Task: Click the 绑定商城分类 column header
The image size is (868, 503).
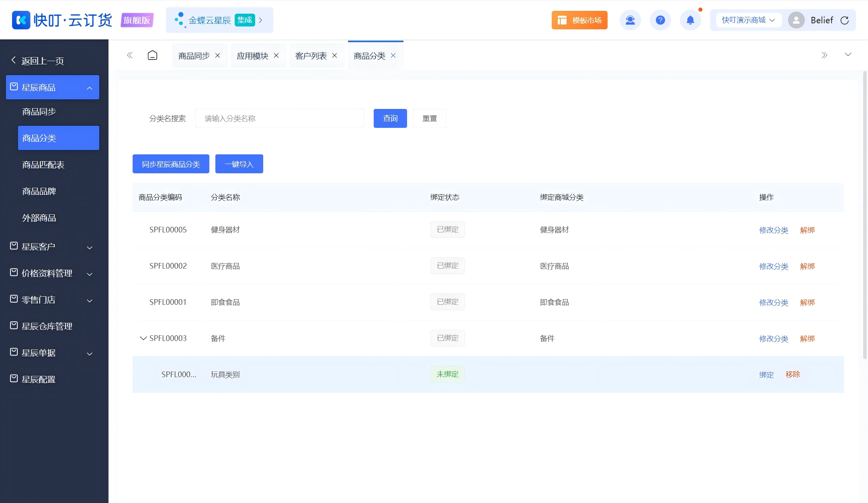Action: coord(562,197)
